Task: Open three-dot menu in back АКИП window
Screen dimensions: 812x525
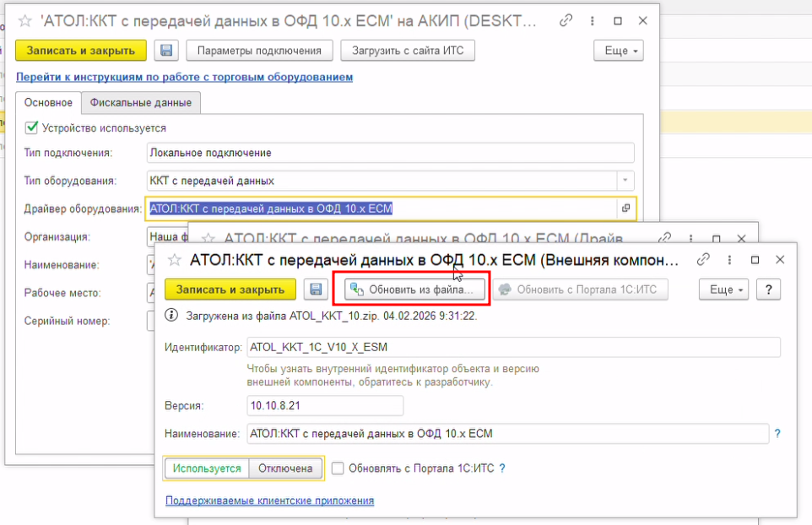Action: (x=592, y=21)
